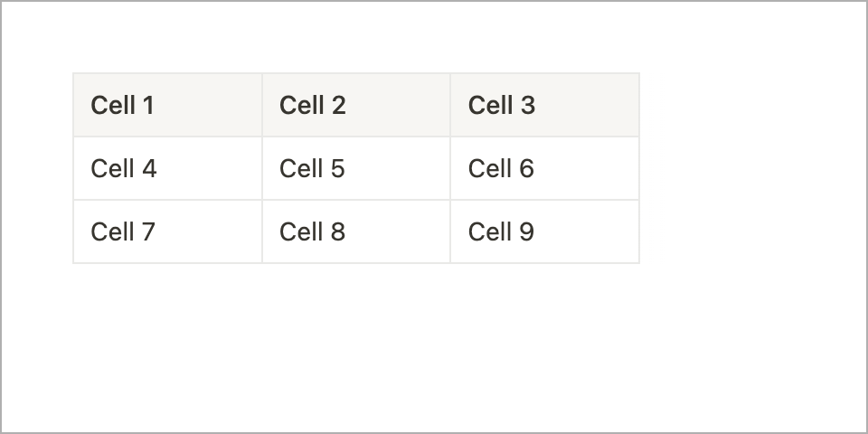The height and width of the screenshot is (434, 868).
Task: Click on the Cell 3 header cell
Action: tap(544, 106)
